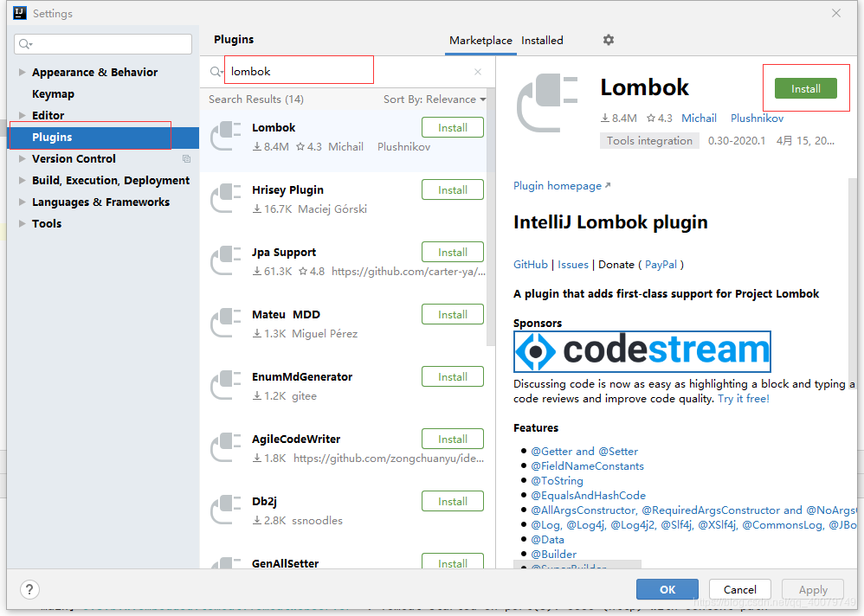This screenshot has width=864, height=616.
Task: Open the GitHub link
Action: click(x=531, y=265)
